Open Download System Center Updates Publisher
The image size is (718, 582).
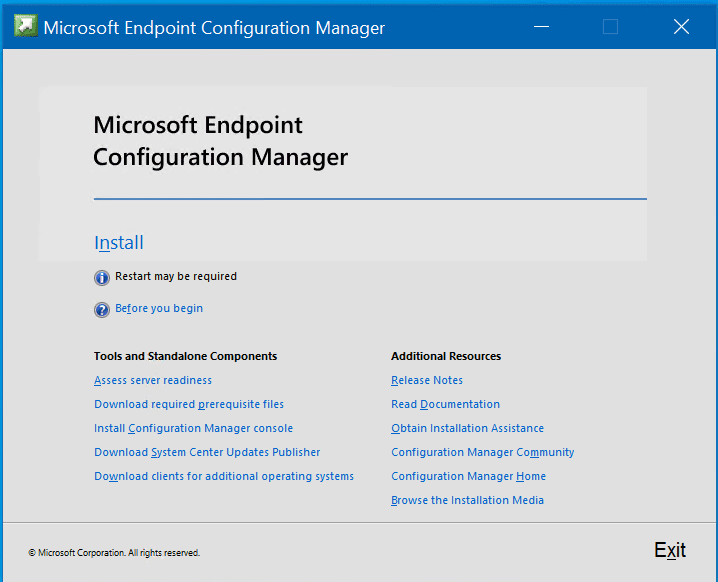207,452
